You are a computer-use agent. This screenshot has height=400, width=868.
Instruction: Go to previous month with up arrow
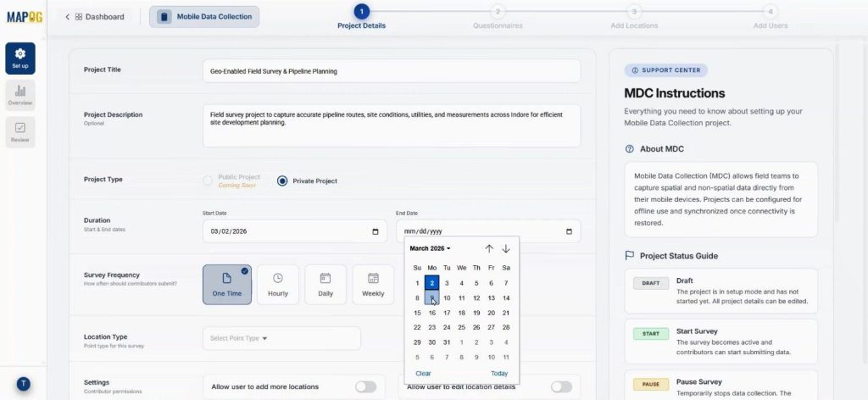click(489, 249)
